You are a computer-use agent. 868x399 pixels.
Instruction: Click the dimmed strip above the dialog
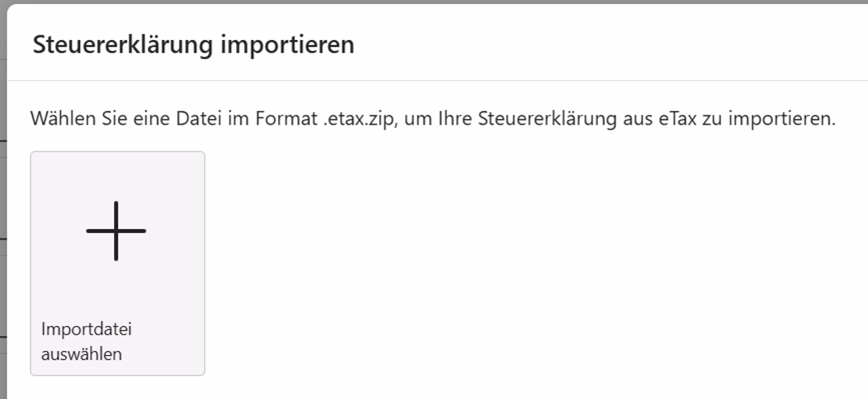434,1
